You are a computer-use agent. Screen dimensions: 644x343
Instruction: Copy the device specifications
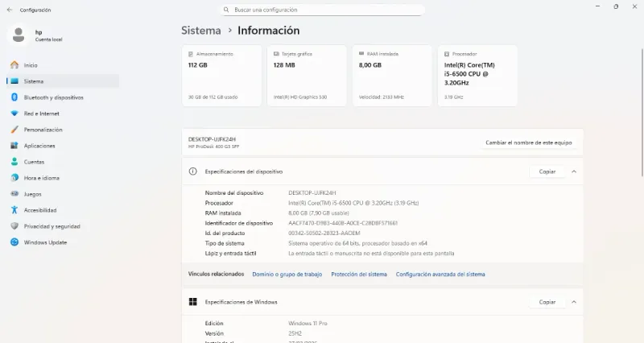tap(547, 171)
